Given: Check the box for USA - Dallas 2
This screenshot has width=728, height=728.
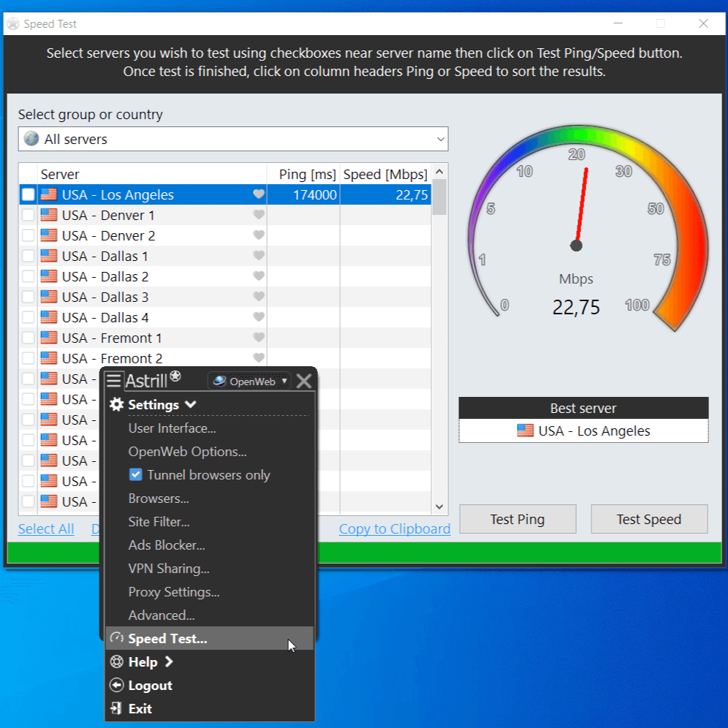Looking at the screenshot, I should pos(29,276).
